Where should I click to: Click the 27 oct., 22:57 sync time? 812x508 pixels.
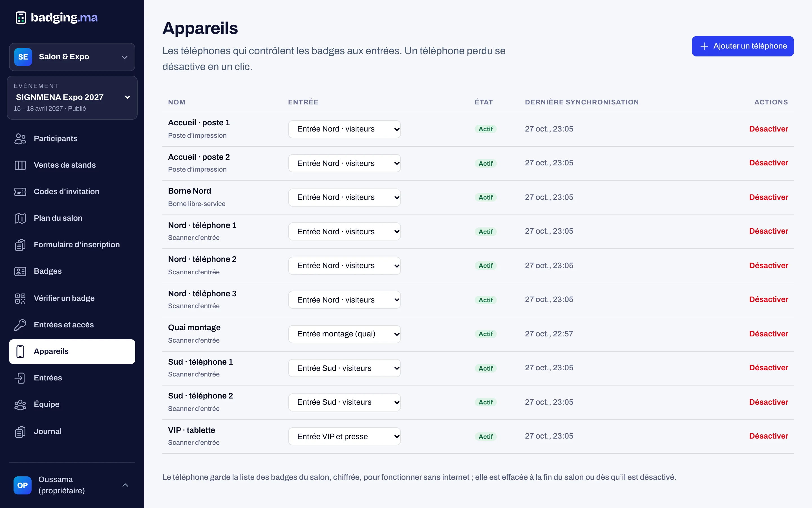point(549,334)
